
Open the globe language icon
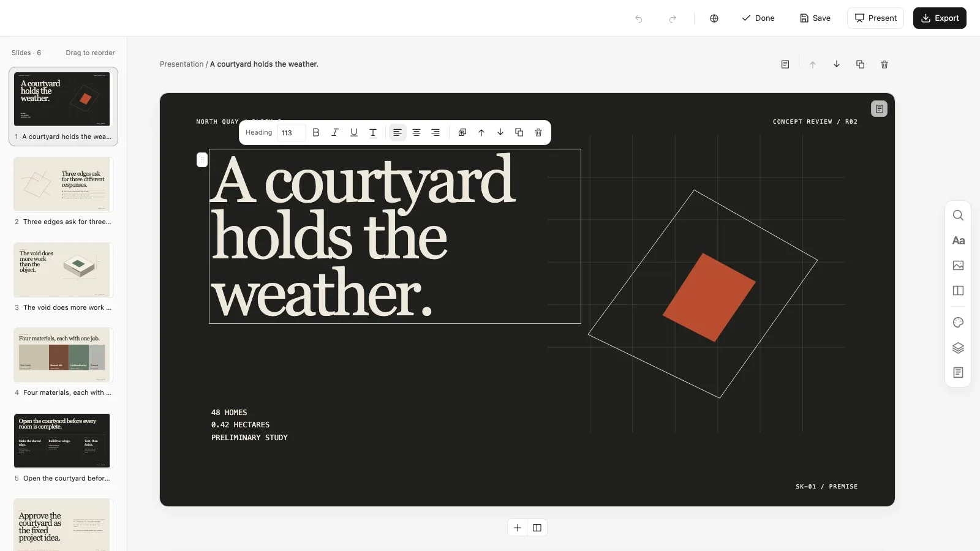click(714, 18)
